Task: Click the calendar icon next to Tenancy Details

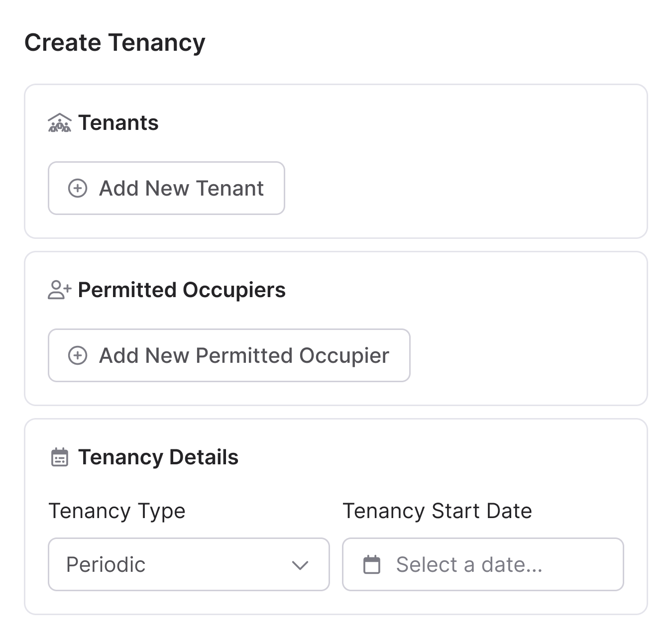Action: pos(59,457)
